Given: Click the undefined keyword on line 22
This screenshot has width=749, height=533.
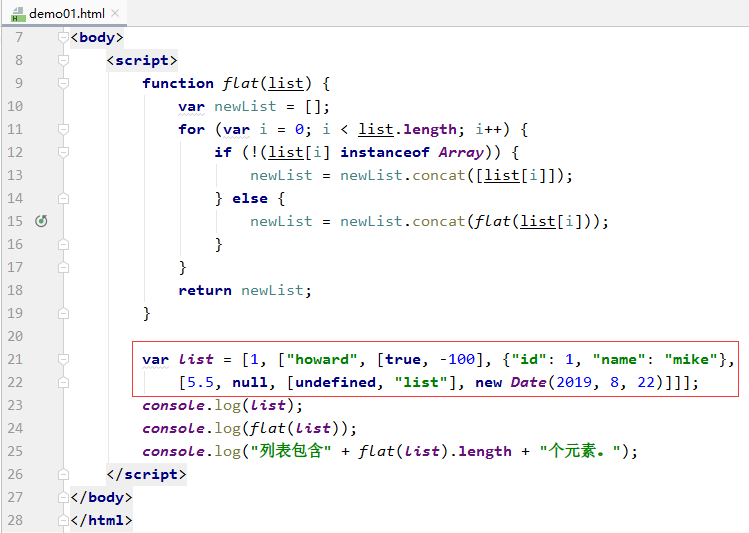Looking at the screenshot, I should point(335,382).
